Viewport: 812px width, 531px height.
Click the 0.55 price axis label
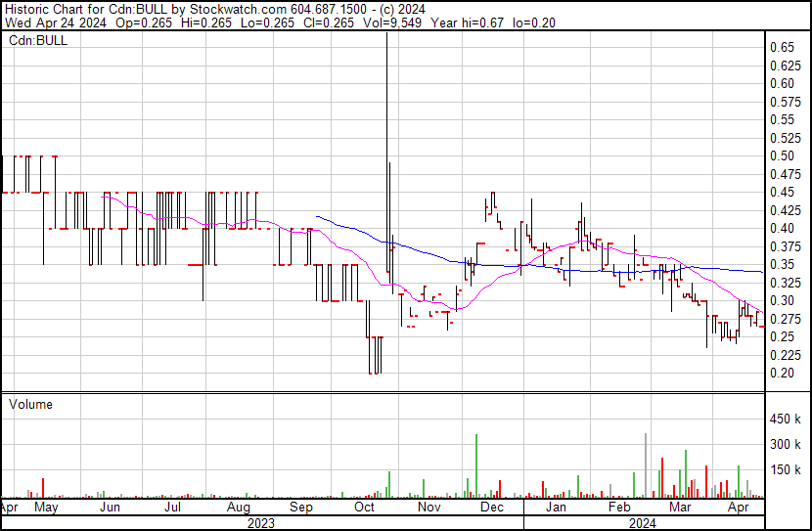pos(782,119)
